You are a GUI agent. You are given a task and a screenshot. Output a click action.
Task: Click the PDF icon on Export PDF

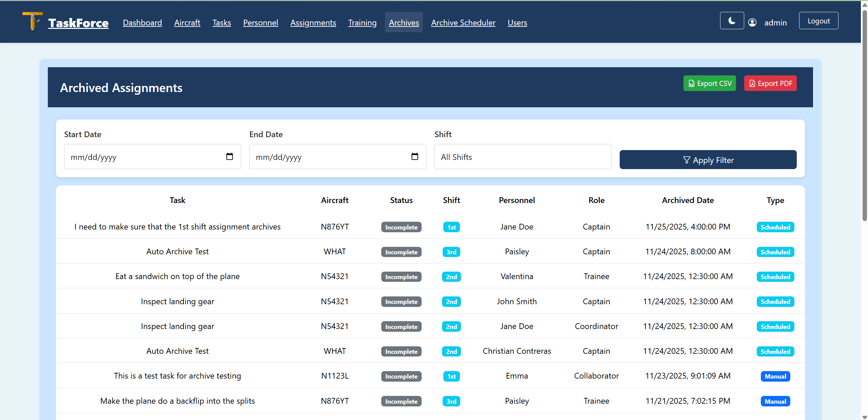point(753,83)
